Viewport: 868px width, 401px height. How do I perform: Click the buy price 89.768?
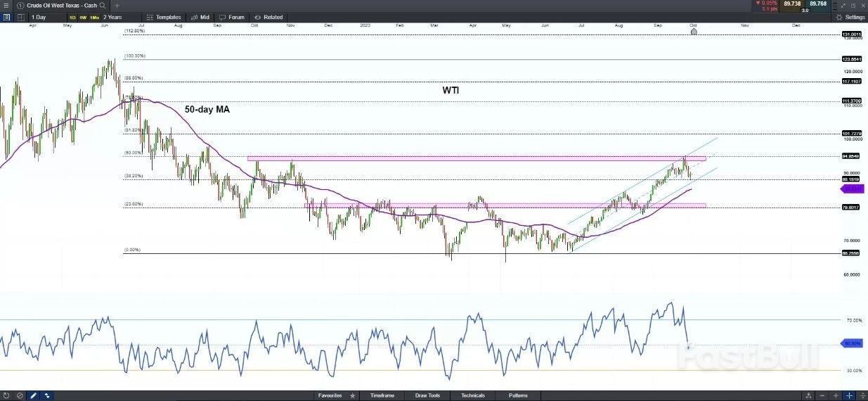pyautogui.click(x=818, y=4)
